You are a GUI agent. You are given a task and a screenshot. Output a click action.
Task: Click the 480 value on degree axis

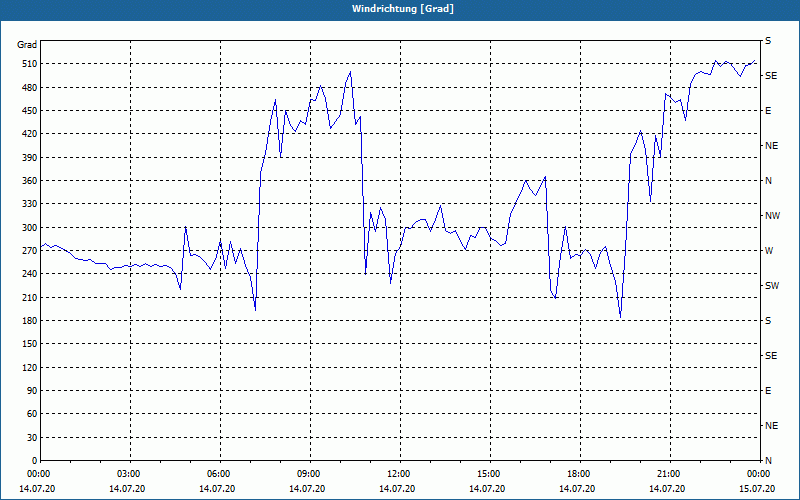29,87
